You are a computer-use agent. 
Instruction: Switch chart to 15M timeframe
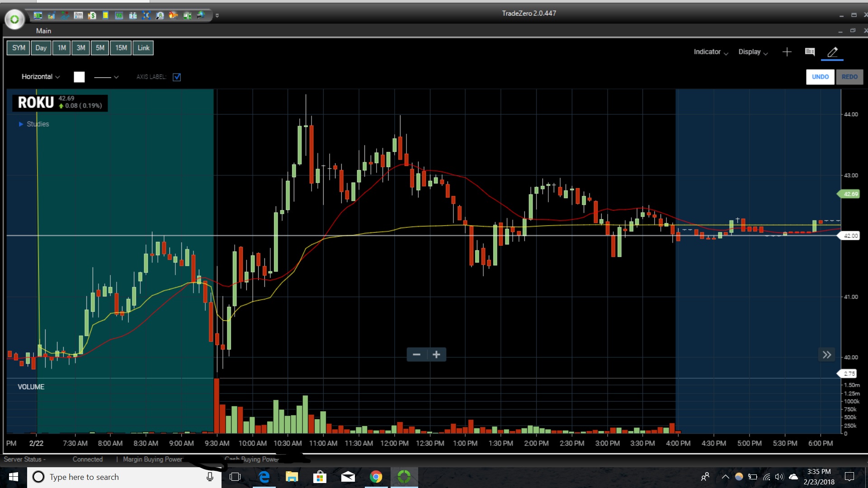[121, 48]
